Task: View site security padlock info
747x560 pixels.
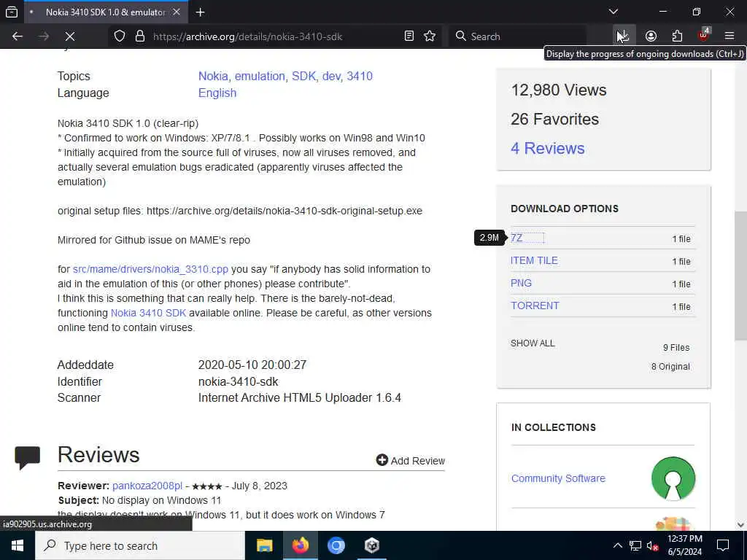Action: click(x=139, y=36)
